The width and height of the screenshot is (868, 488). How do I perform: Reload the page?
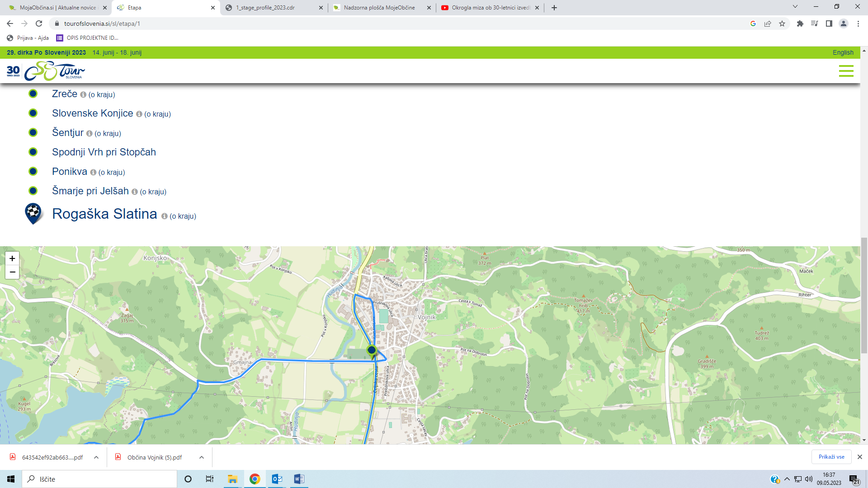(x=39, y=23)
